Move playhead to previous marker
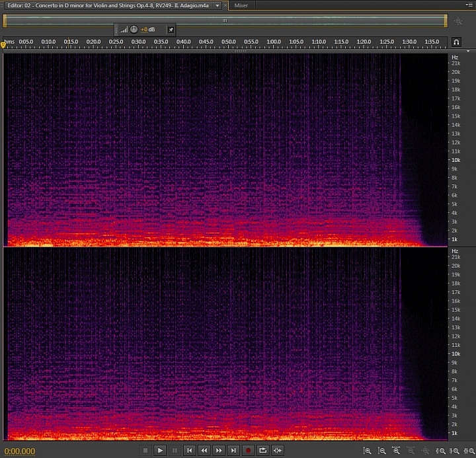Screen dimensions: 476x458 [x=189, y=451]
